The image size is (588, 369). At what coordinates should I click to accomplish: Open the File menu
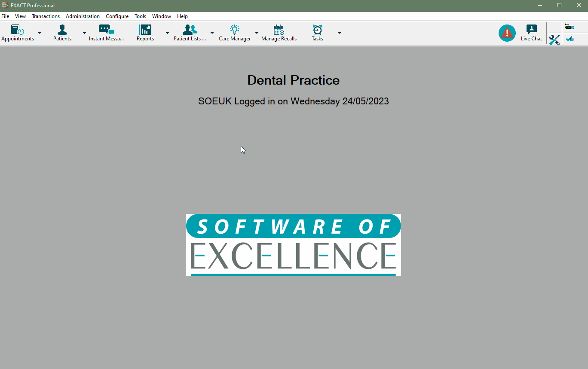(5, 16)
